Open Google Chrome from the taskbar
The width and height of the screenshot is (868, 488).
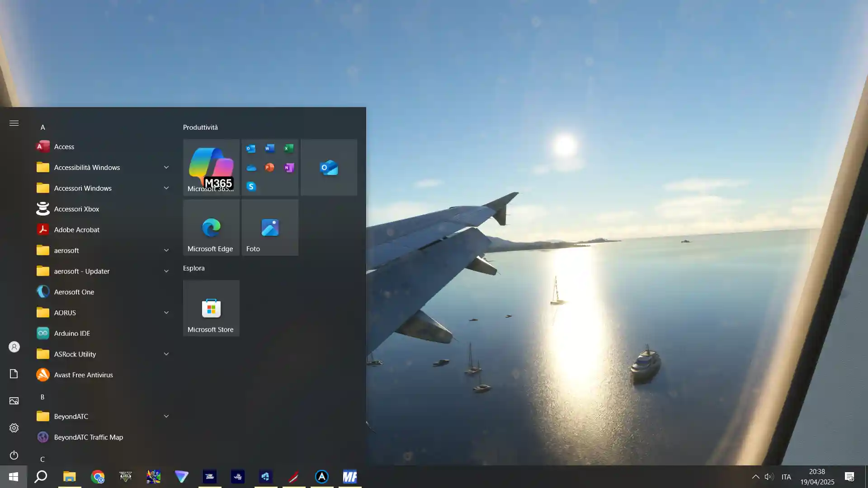(97, 477)
